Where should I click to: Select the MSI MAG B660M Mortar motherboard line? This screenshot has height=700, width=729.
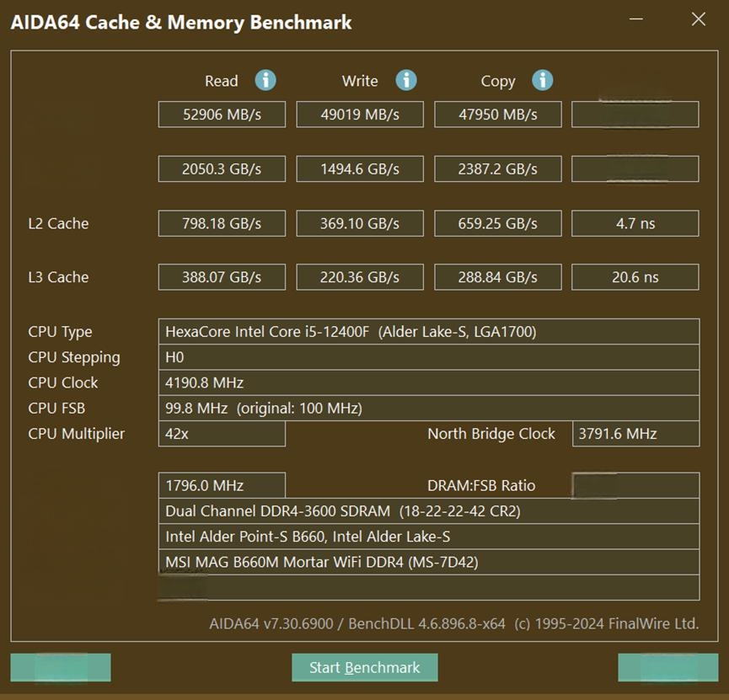(x=429, y=562)
